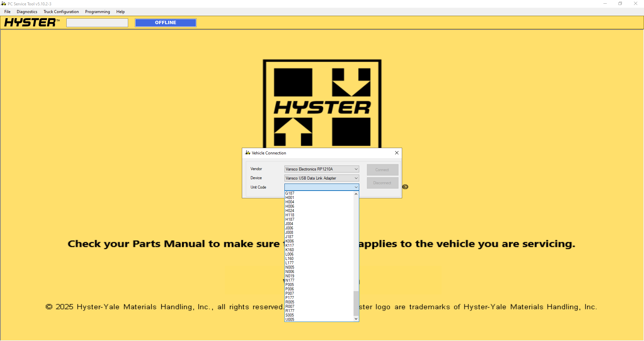Select unit code L177

(319, 263)
